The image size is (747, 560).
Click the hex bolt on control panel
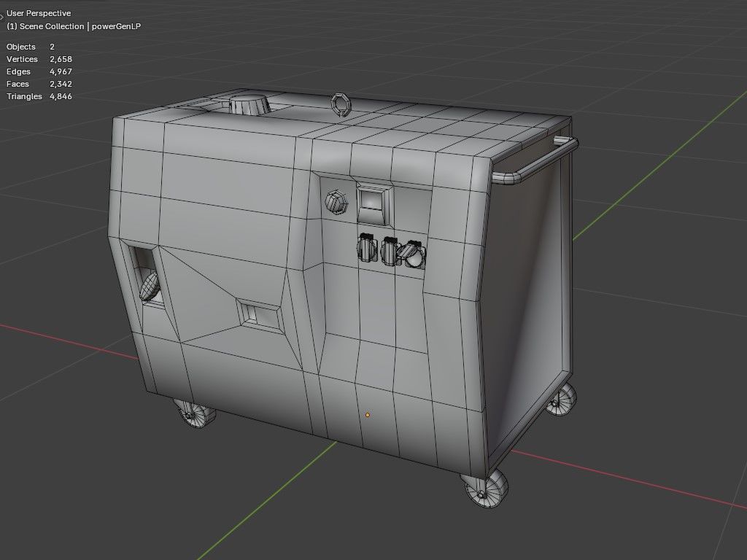tap(336, 203)
